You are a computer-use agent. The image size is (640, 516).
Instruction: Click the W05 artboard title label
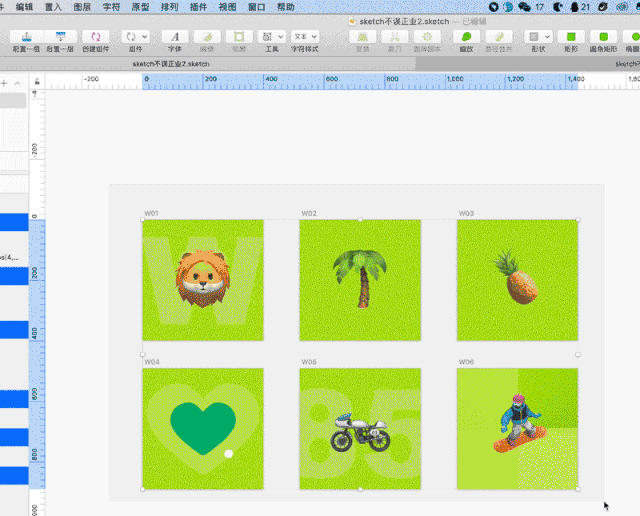[x=309, y=362]
